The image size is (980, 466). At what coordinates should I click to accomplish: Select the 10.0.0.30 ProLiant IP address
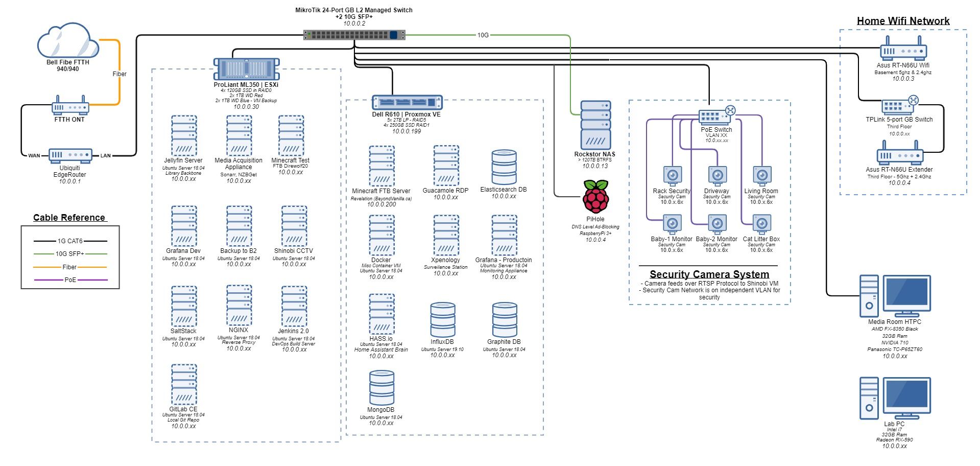click(x=246, y=107)
